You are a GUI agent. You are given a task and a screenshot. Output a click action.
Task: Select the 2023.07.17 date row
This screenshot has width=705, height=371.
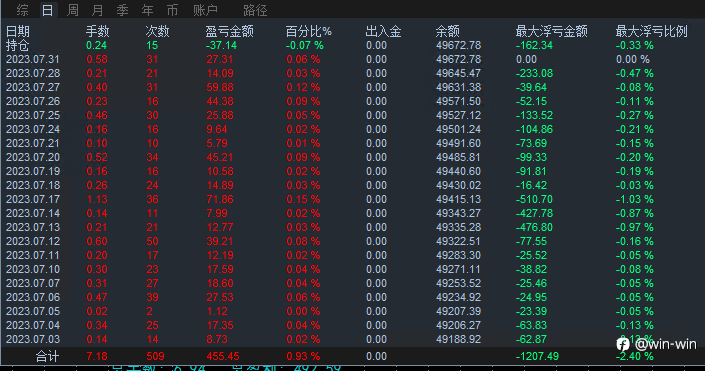click(x=32, y=199)
